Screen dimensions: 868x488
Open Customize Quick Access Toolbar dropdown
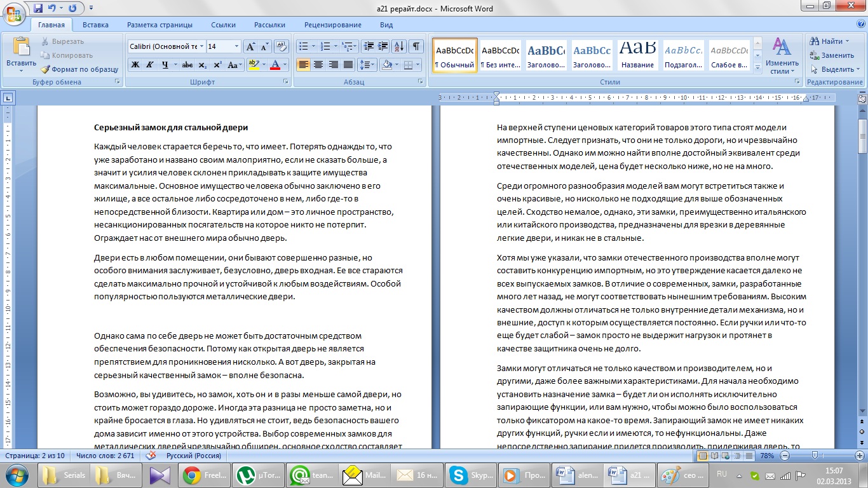tap(91, 8)
